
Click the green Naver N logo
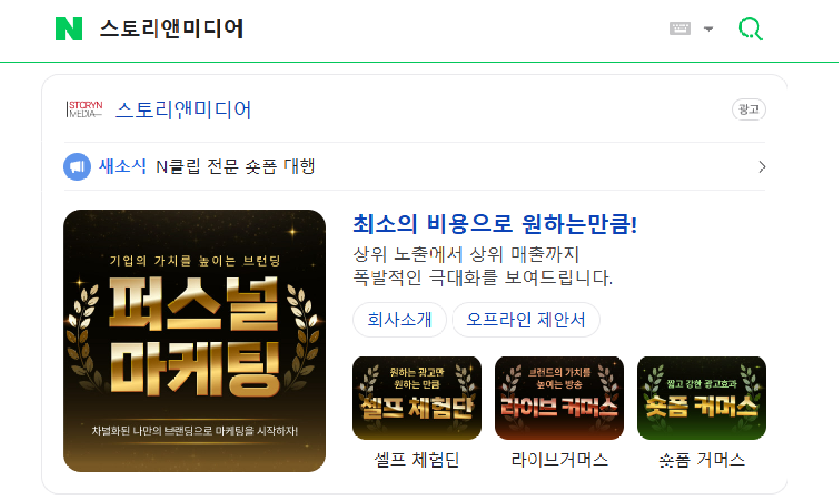[x=69, y=29]
